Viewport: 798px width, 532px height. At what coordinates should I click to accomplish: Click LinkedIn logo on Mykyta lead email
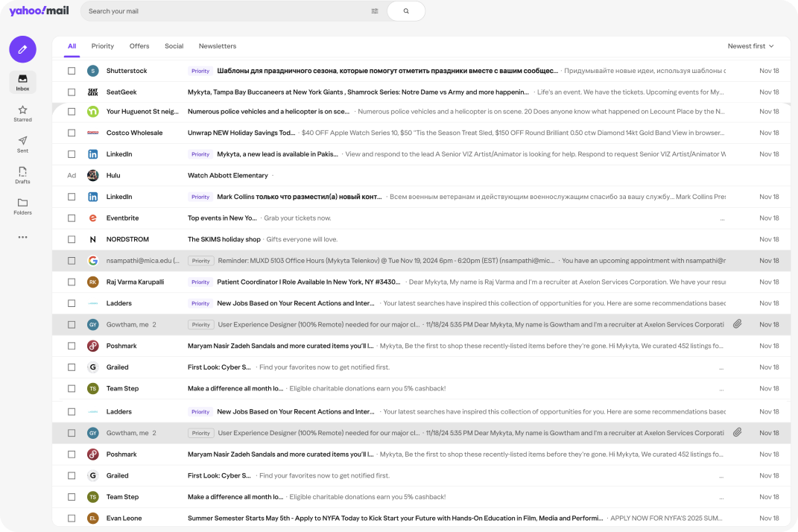[x=92, y=154]
